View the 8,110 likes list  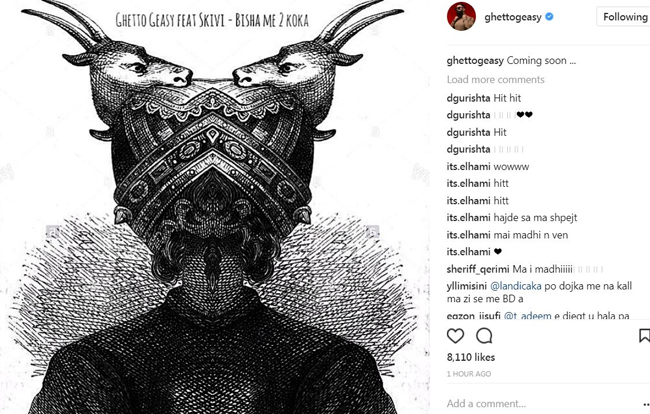(471, 357)
